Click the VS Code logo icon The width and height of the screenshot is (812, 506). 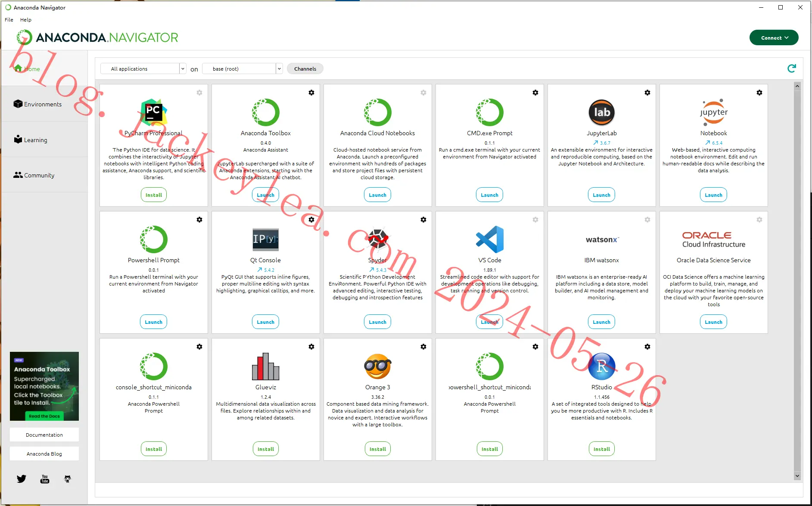pos(490,239)
